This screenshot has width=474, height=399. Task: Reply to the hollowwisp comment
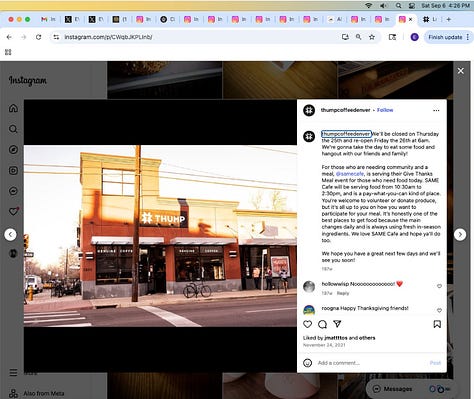pos(343,293)
